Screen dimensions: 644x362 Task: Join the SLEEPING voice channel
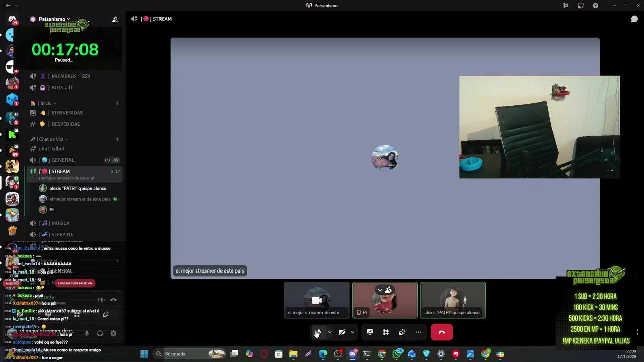coord(74,235)
